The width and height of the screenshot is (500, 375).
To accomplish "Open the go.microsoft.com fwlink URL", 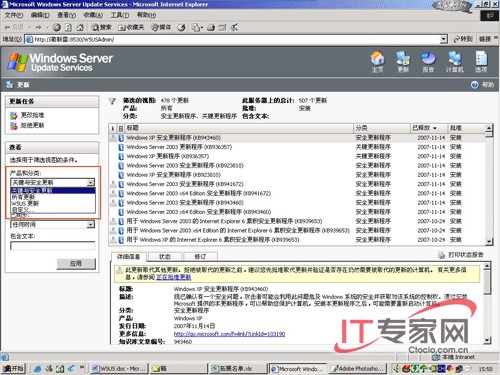I will click(x=229, y=334).
